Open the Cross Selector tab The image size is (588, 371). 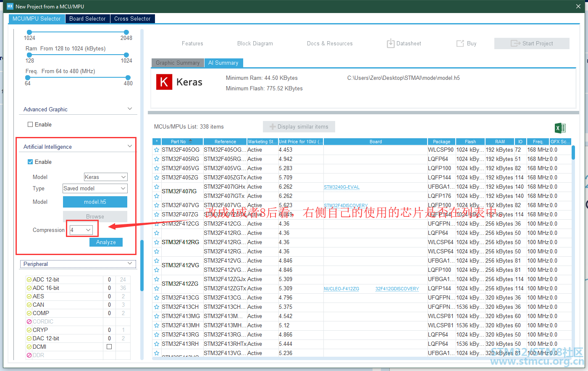133,18
